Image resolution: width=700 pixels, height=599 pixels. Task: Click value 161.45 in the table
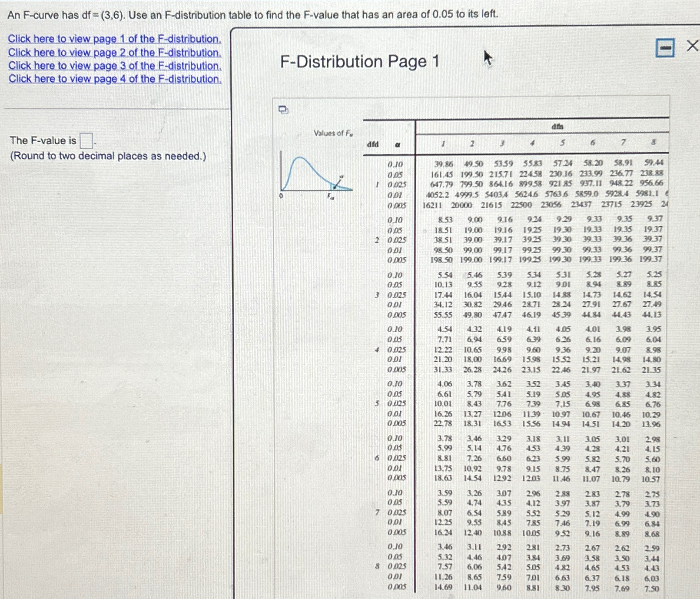coord(441,174)
